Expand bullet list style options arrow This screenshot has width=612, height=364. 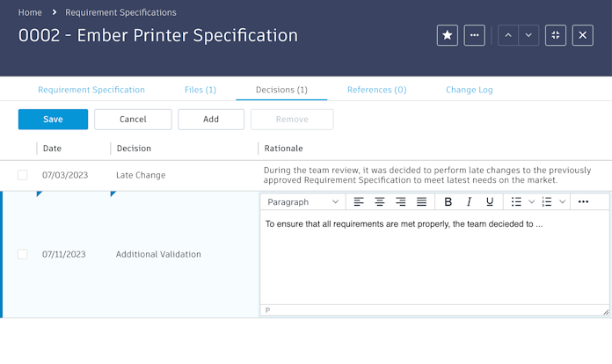pos(531,202)
